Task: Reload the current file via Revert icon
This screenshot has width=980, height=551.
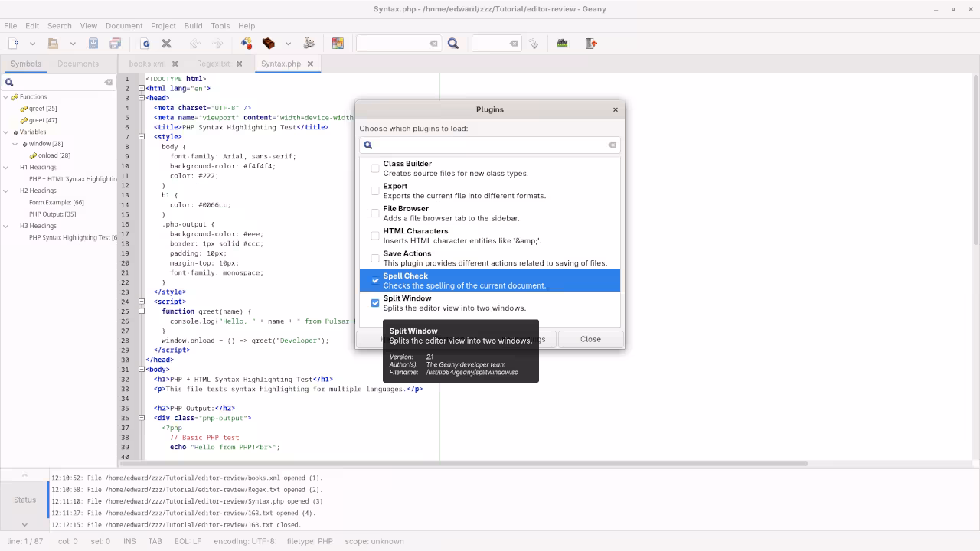Action: tap(144, 44)
